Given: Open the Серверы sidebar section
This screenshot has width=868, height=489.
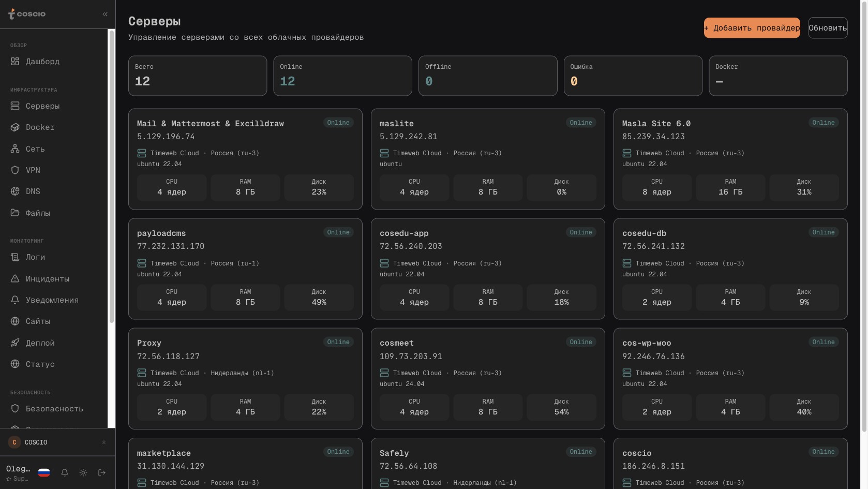Looking at the screenshot, I should (54, 106).
